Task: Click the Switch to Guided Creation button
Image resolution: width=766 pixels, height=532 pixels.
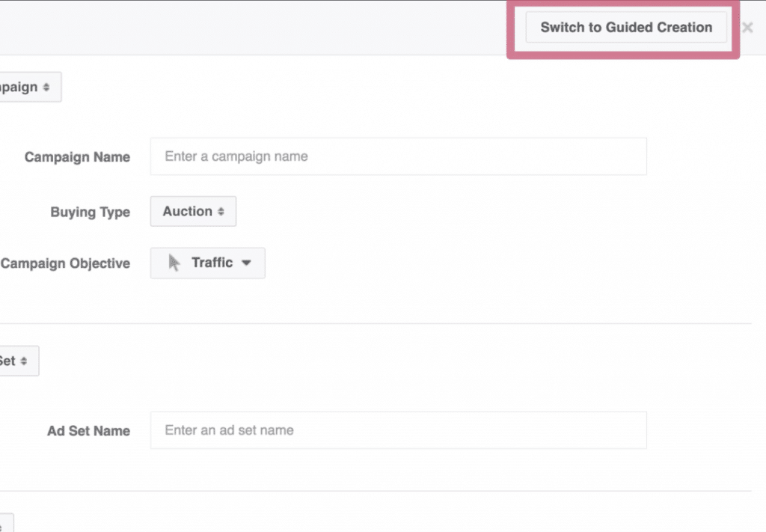Action: (626, 28)
